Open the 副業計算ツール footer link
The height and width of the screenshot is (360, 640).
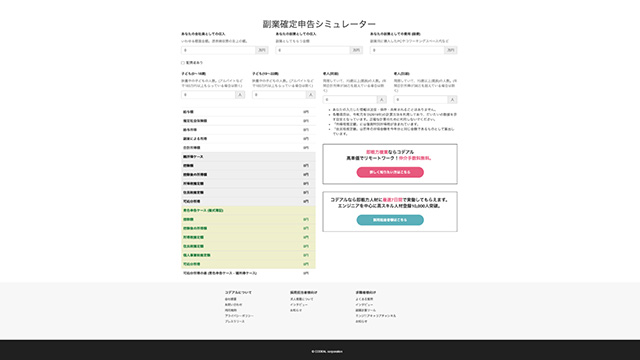(366, 310)
